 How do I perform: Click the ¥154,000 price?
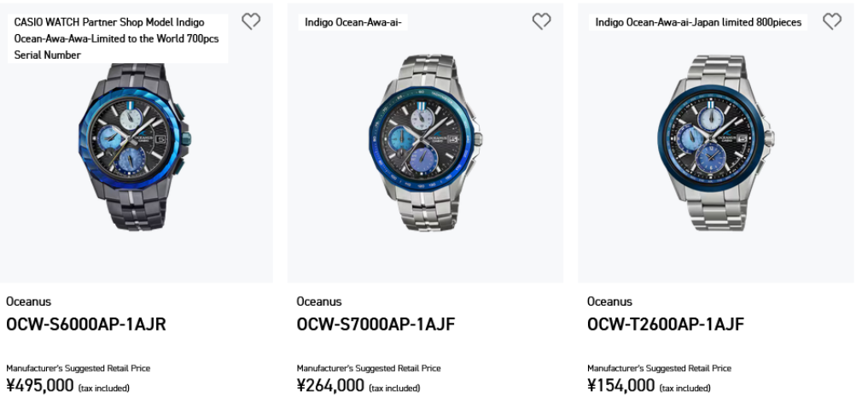620,385
